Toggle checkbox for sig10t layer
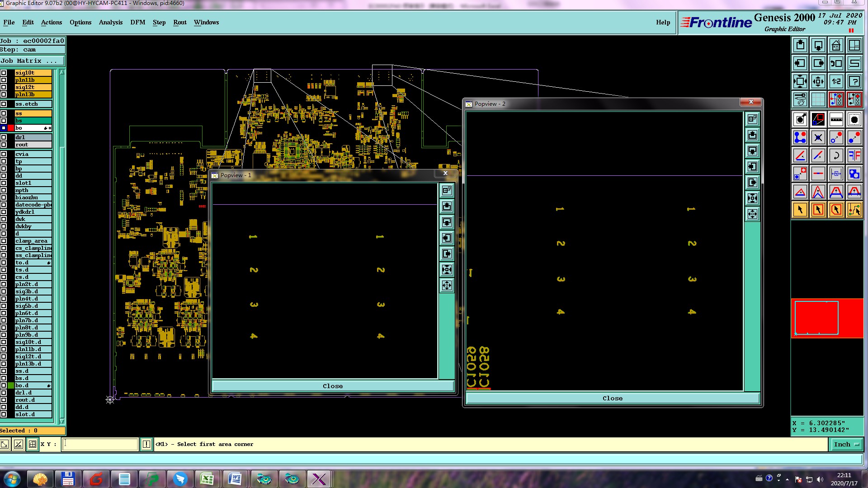 click(4, 73)
